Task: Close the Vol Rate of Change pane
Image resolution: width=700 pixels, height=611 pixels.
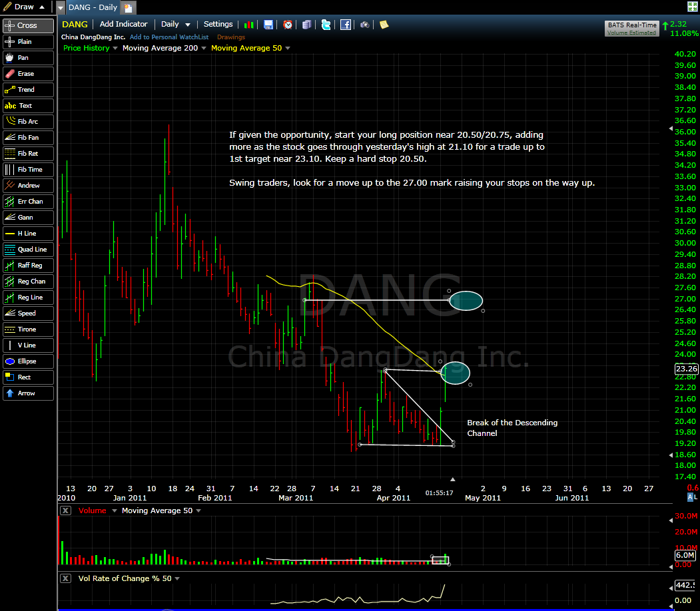Action: pyautogui.click(x=66, y=578)
